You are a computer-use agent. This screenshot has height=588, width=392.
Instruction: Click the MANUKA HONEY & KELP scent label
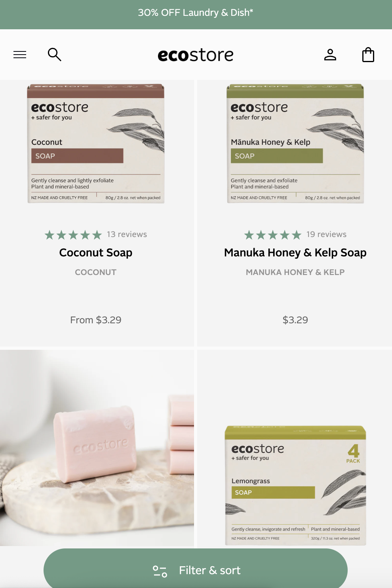point(295,272)
